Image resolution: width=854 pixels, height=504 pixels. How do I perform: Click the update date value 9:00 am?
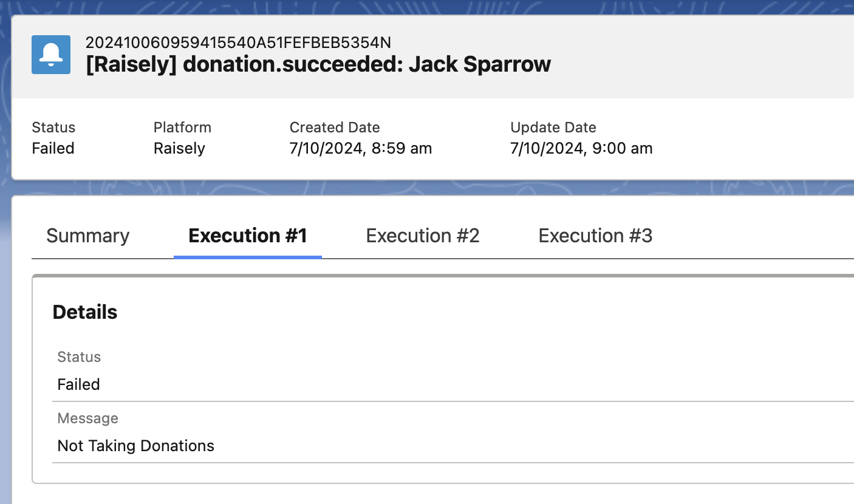[581, 148]
